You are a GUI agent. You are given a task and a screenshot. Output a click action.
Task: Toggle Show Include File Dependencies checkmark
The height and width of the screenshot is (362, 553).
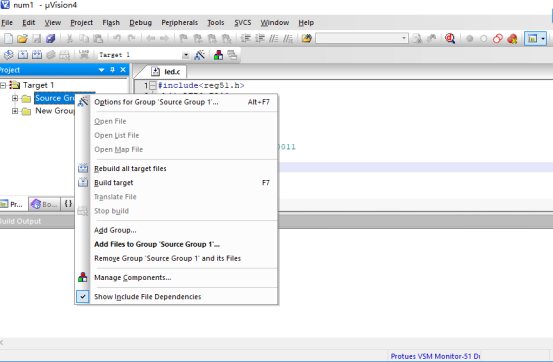tap(83, 297)
